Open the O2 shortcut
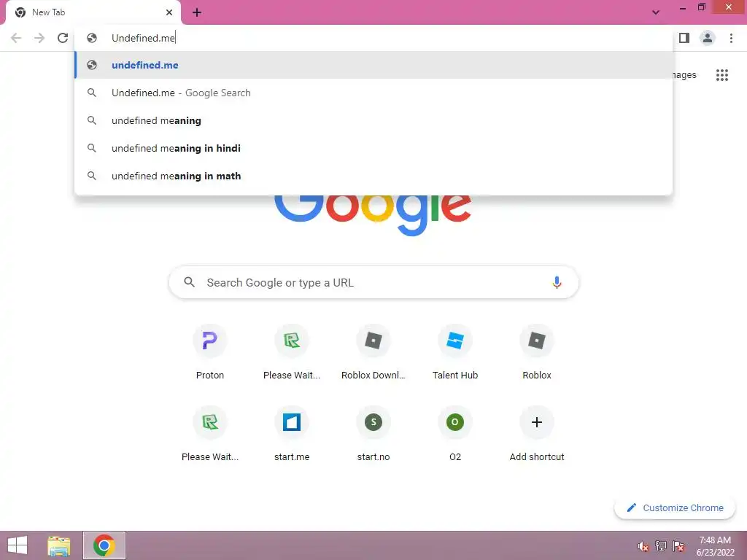747x560 pixels. click(x=455, y=435)
